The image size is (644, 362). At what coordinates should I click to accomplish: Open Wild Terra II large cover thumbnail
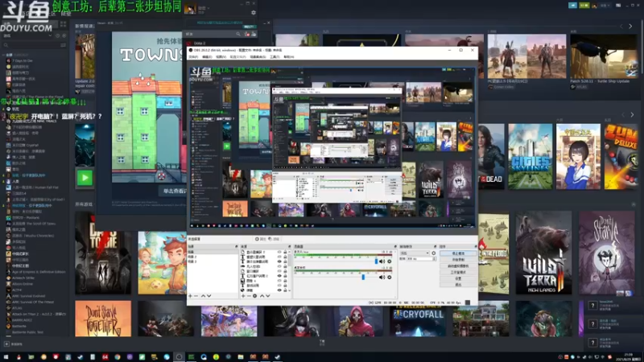(x=543, y=253)
